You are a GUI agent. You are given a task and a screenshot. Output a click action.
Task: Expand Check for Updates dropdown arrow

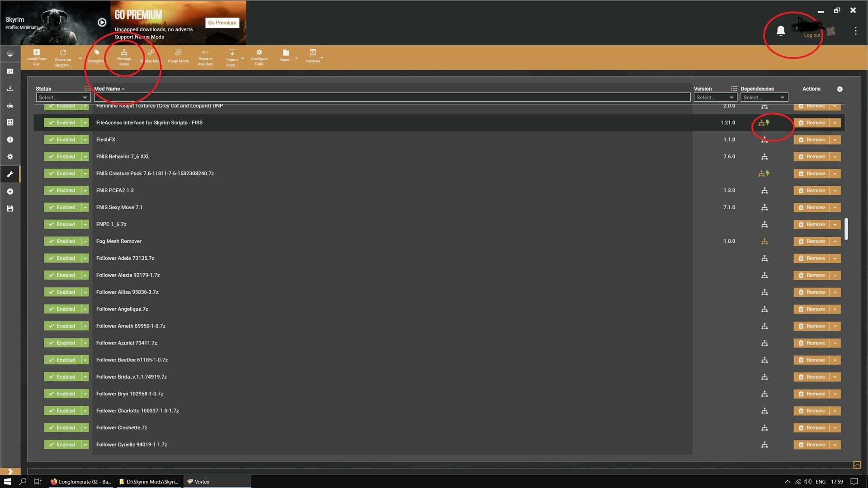coord(80,58)
